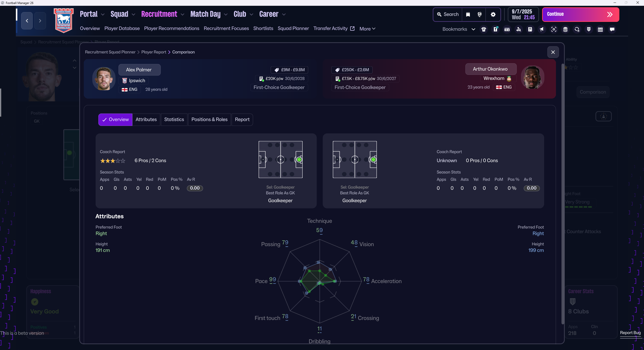Image resolution: width=644 pixels, height=350 pixels.
Task: Click the Comparison button in background panel
Action: (x=593, y=92)
